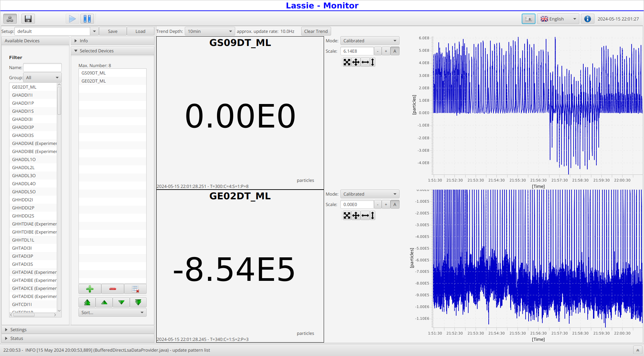Move selected device up one position
Screen dimensions: 644x356
coord(104,302)
